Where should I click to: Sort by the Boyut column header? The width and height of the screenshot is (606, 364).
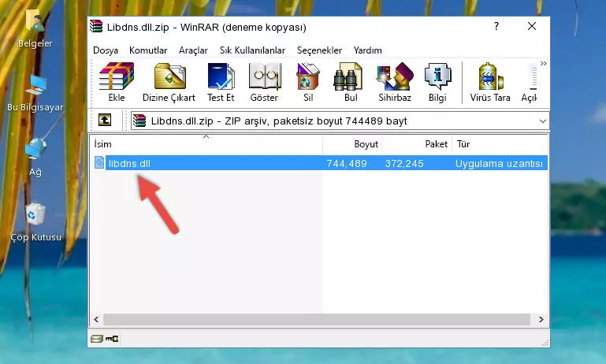352,144
